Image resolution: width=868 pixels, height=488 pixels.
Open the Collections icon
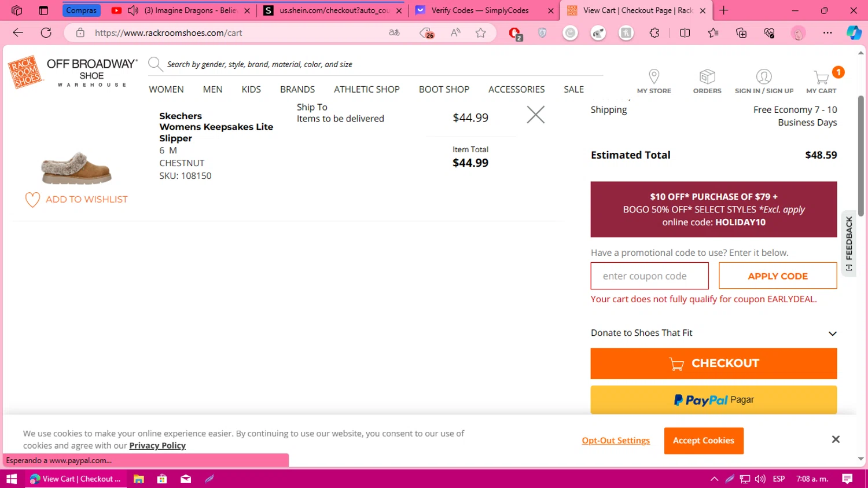click(741, 33)
